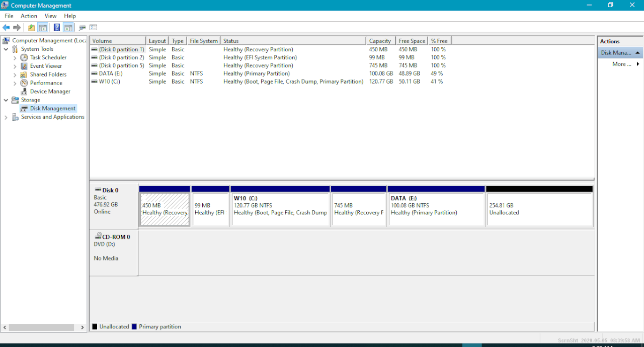Select the 745 MB recovery partition block
The width and height of the screenshot is (644, 347).
click(359, 206)
